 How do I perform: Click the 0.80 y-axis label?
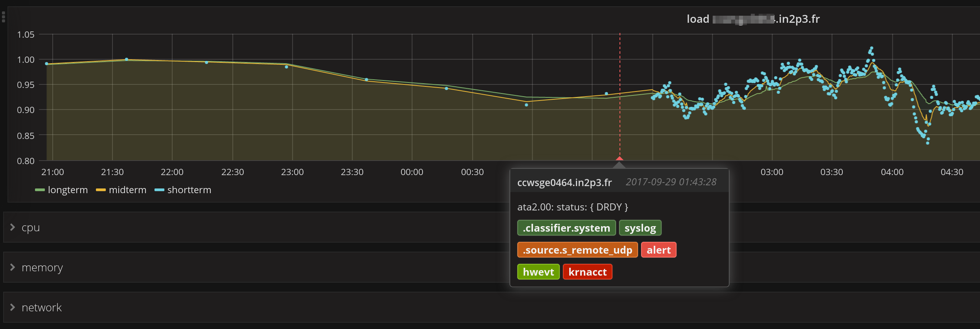(x=26, y=161)
